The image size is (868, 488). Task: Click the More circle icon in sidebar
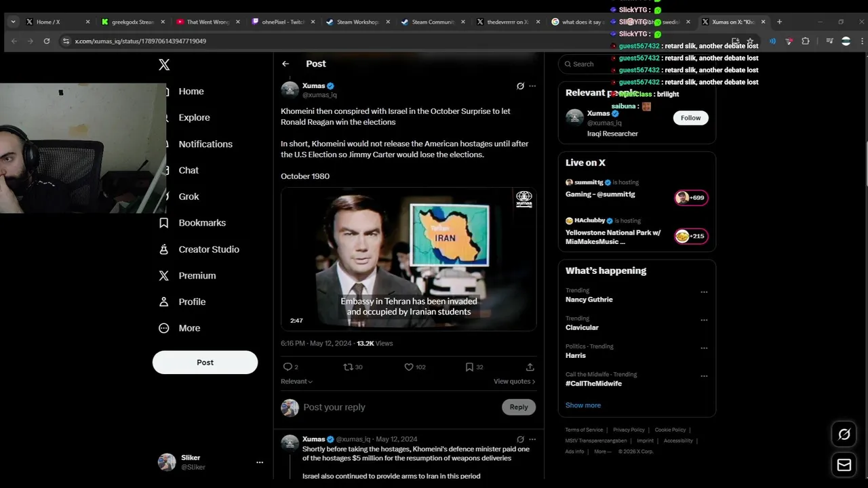tap(163, 328)
